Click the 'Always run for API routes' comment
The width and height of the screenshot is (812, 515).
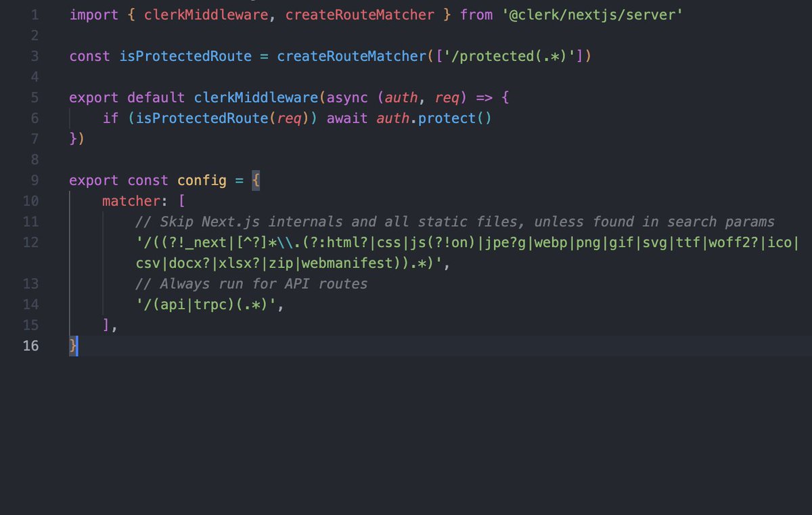pos(252,284)
